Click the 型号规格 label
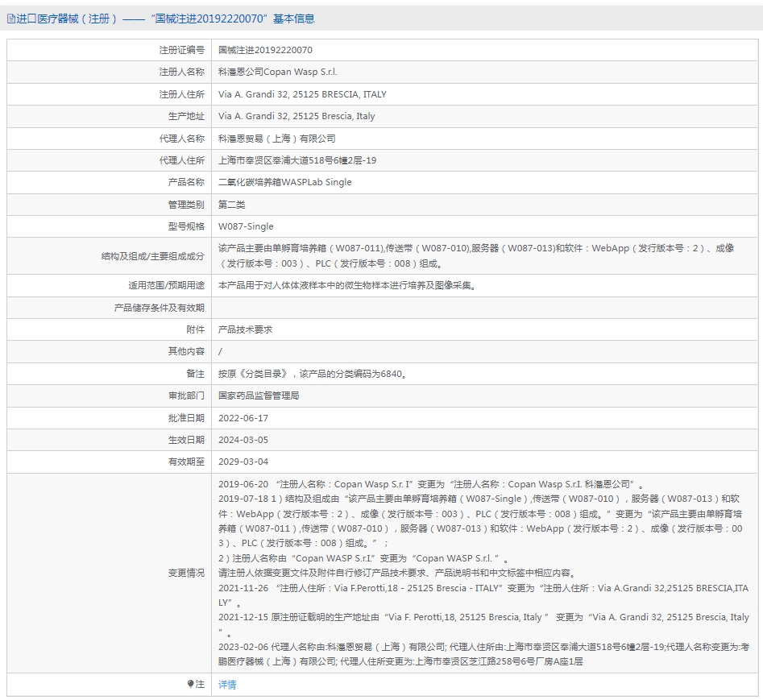The image size is (763, 700). tap(186, 226)
